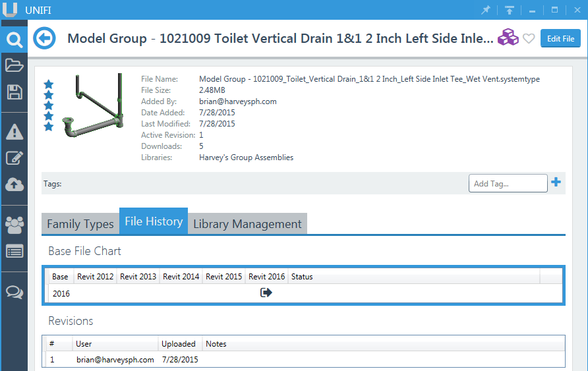Click the Revit 2012 column header

95,277
